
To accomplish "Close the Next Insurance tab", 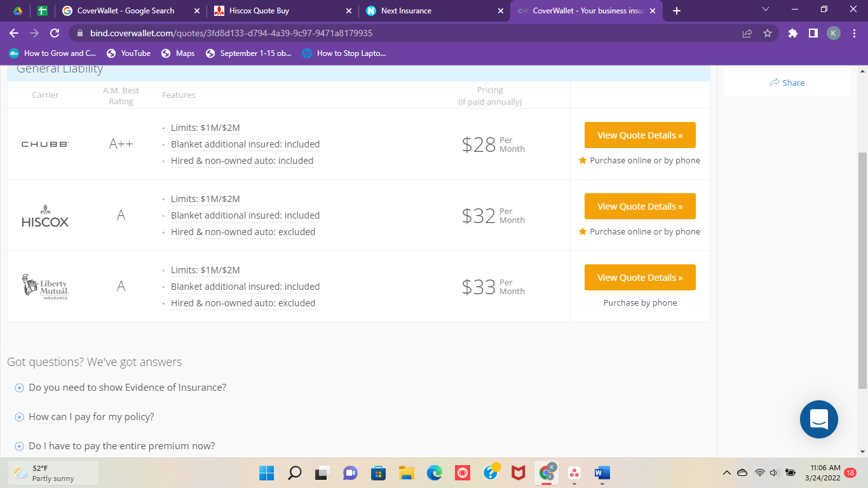I will 501,11.
